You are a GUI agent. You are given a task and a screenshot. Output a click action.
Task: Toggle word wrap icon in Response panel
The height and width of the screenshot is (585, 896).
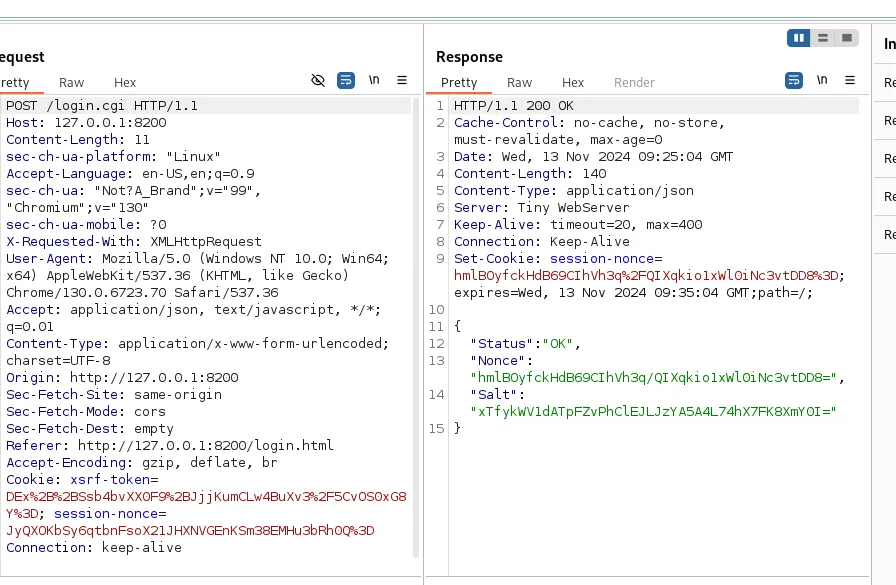tap(794, 81)
